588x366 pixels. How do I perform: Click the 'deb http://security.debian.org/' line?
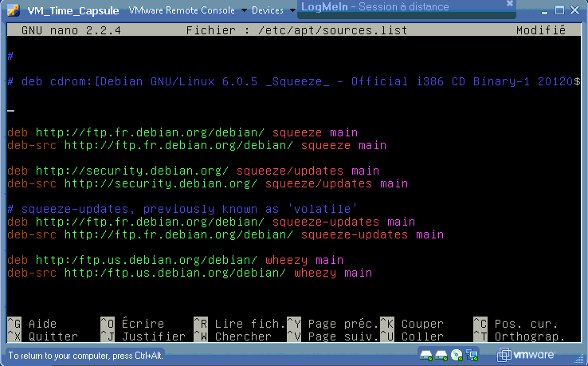193,171
